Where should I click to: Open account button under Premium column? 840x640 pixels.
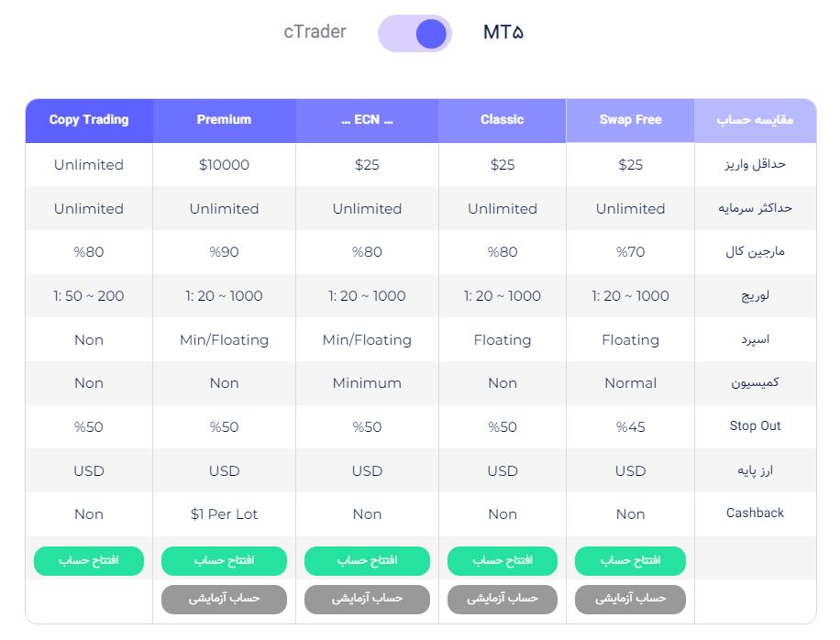(224, 561)
